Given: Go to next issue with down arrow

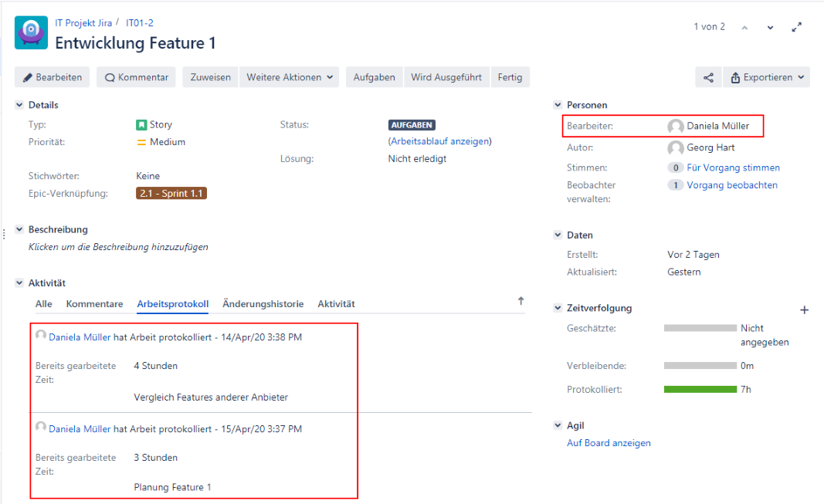Looking at the screenshot, I should [770, 28].
